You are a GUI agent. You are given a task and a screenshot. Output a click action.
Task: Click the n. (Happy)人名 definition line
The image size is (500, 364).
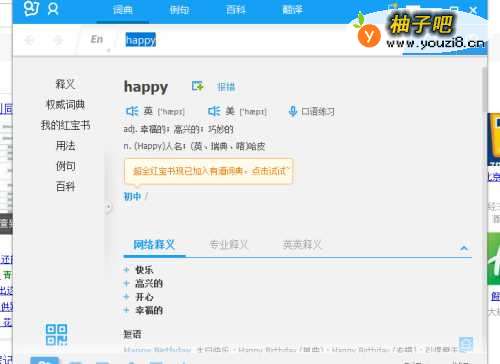[194, 146]
